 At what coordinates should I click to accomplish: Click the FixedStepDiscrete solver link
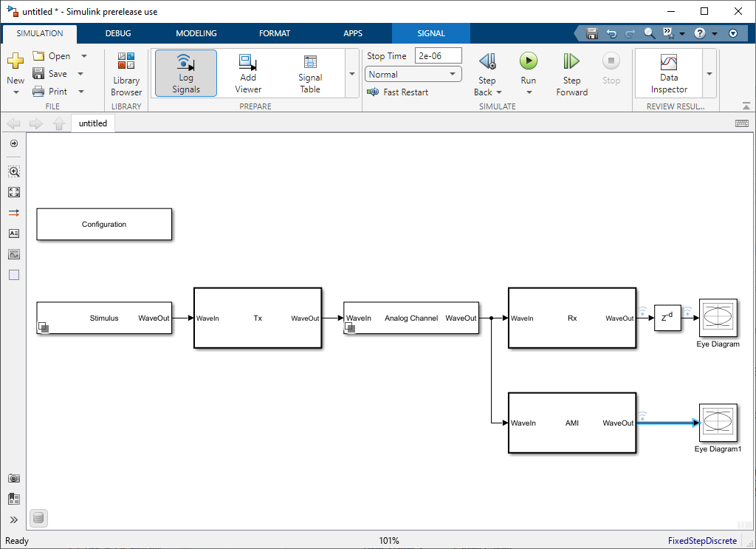tap(702, 541)
